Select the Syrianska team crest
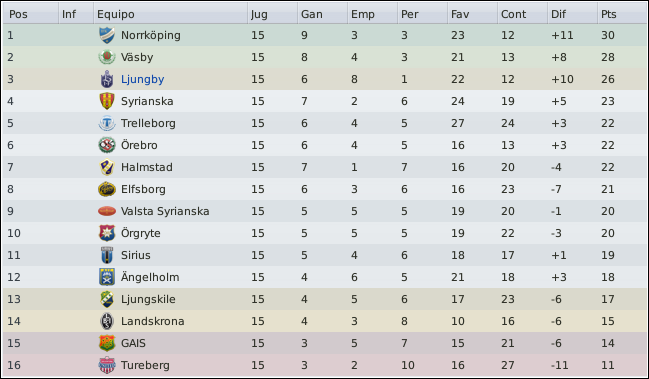The width and height of the screenshot is (649, 379). [x=107, y=101]
